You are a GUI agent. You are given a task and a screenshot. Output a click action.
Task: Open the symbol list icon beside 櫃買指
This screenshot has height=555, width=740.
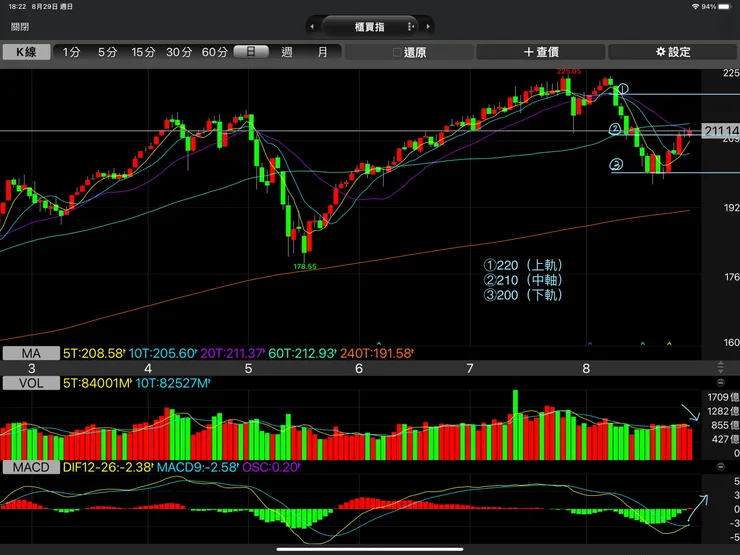411,27
